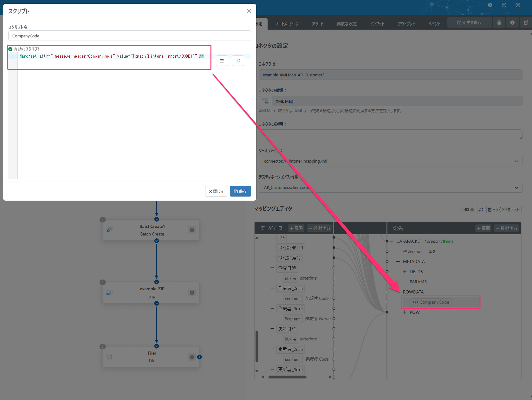Screen dimensions: 532x400
Task: Switch to the オートメーション tab
Action: [287, 24]
